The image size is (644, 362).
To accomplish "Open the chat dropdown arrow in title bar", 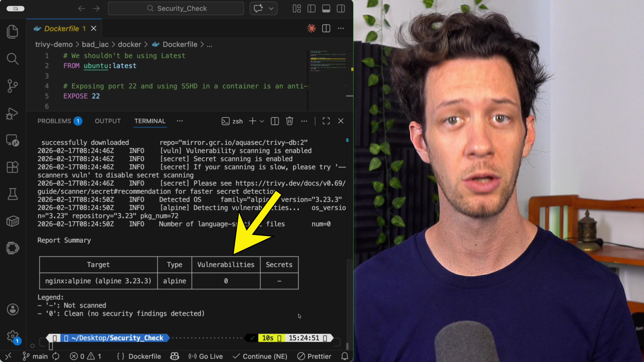I will click(x=271, y=9).
